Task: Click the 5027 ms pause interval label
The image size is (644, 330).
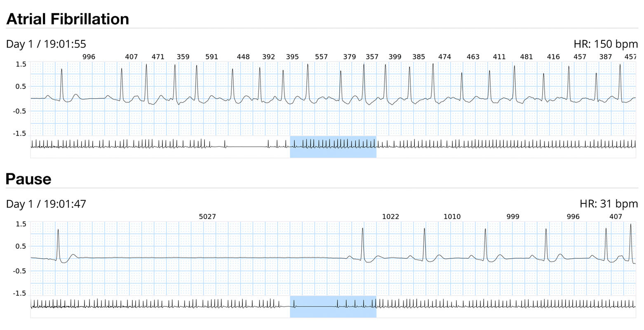Action: pos(207,217)
